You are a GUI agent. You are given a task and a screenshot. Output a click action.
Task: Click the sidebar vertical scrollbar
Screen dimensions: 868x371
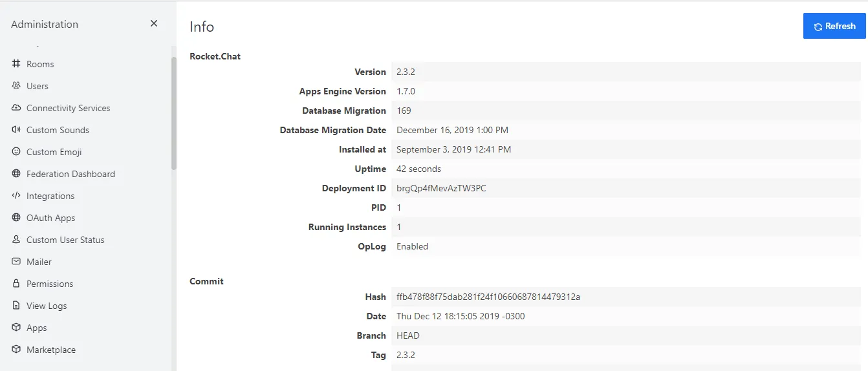click(173, 113)
